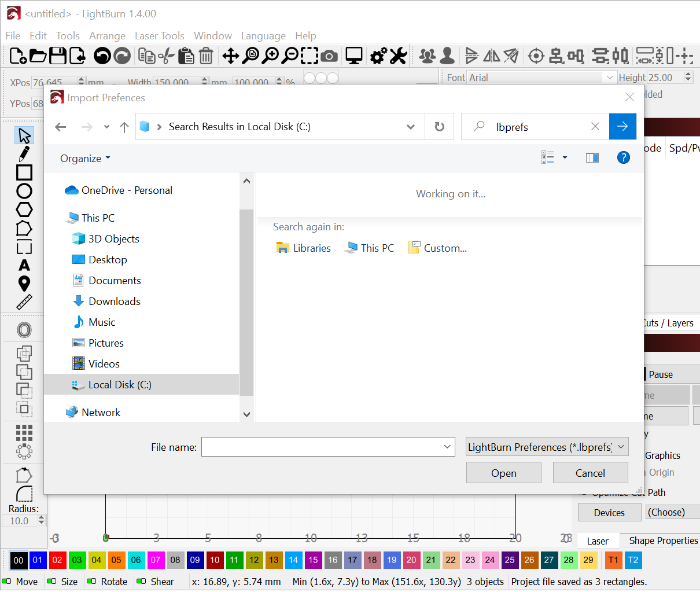This screenshot has width=700, height=592.
Task: Open the view options dropdown arrow
Action: [565, 157]
